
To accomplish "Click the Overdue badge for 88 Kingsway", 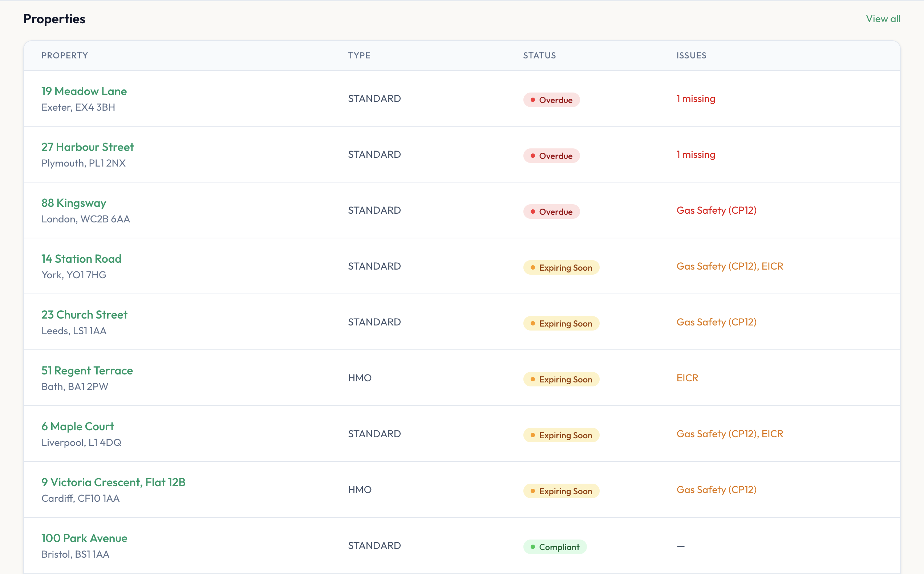I will 551,212.
